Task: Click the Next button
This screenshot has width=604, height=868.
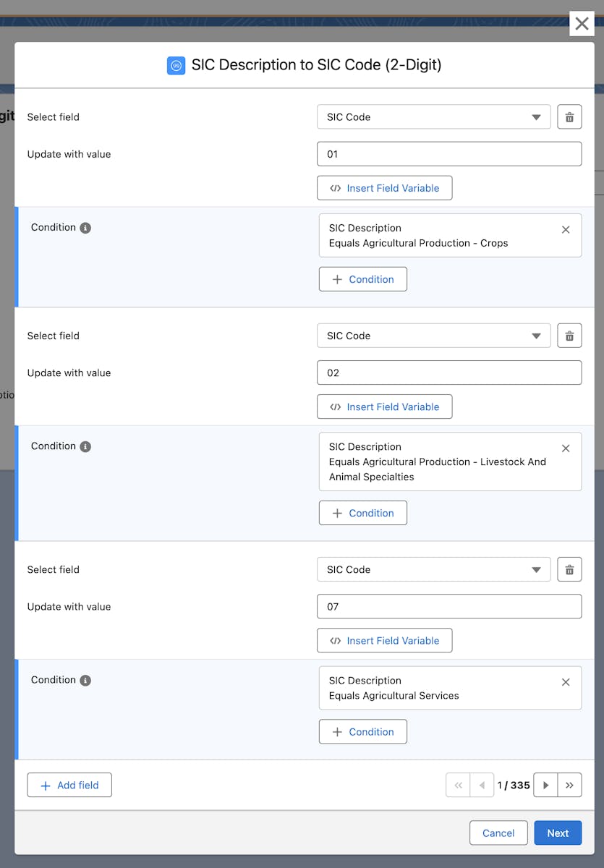Action: [x=558, y=833]
